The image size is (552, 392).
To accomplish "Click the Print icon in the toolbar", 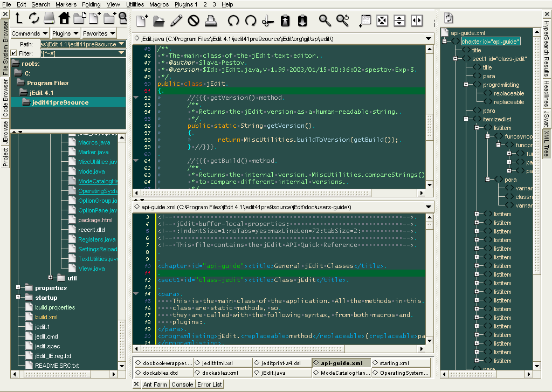I will (x=210, y=21).
